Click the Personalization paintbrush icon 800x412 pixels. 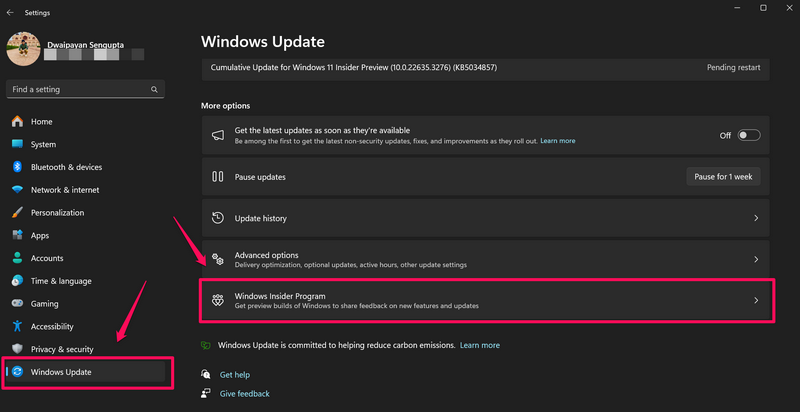[x=18, y=213]
